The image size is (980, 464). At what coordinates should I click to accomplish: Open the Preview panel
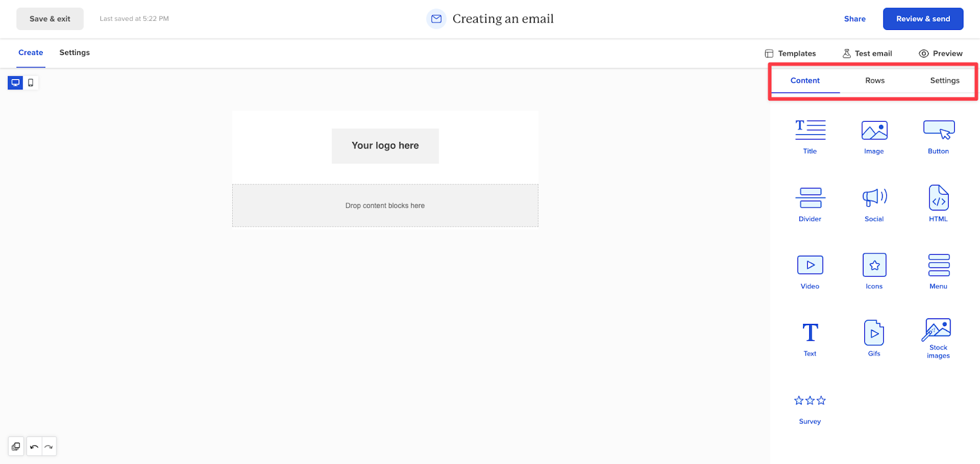940,53
